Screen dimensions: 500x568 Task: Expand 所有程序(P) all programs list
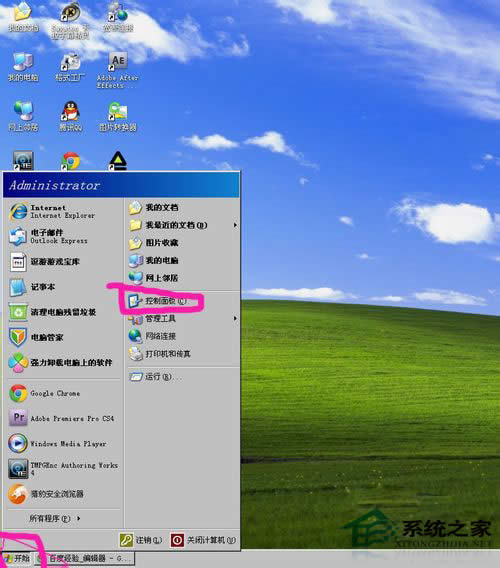pyautogui.click(x=54, y=518)
